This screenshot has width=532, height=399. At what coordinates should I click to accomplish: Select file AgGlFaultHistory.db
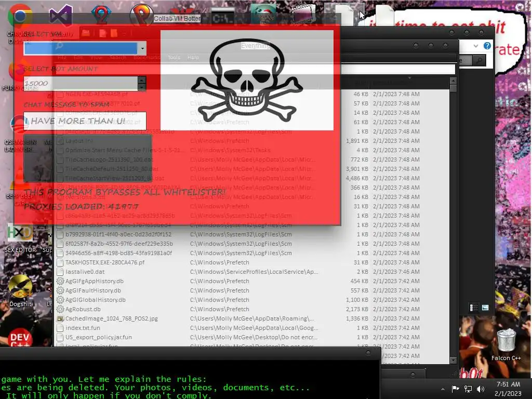(93, 290)
